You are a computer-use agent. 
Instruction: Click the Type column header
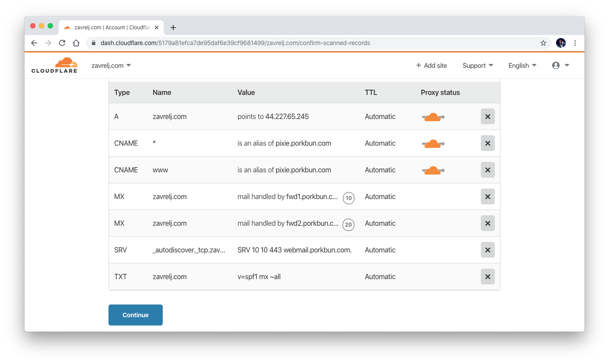[x=122, y=92]
